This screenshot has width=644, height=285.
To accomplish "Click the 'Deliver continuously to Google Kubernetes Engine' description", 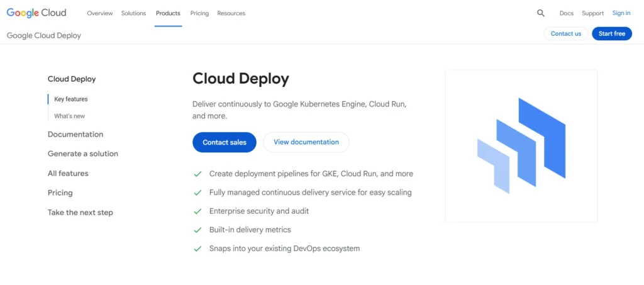I will 299,110.
